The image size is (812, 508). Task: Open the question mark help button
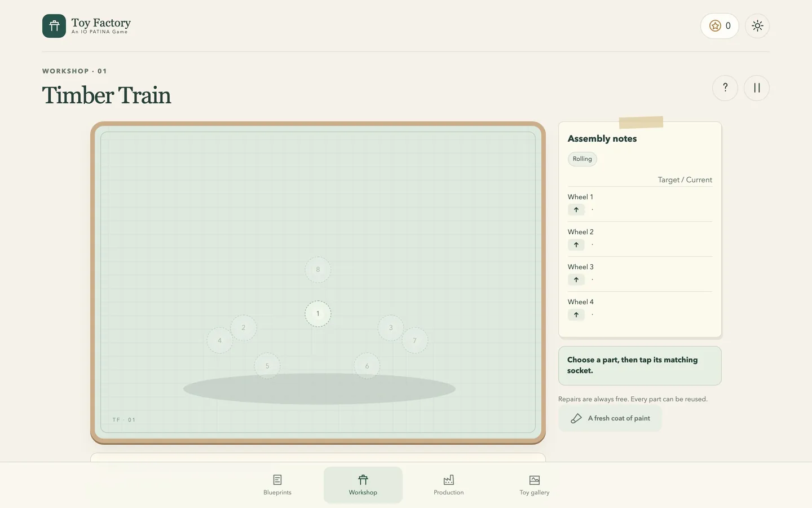pyautogui.click(x=725, y=88)
